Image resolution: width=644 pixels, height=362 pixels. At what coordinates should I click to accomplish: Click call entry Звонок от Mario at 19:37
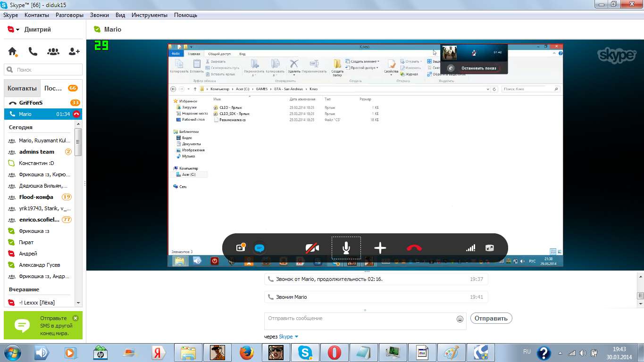(x=376, y=279)
